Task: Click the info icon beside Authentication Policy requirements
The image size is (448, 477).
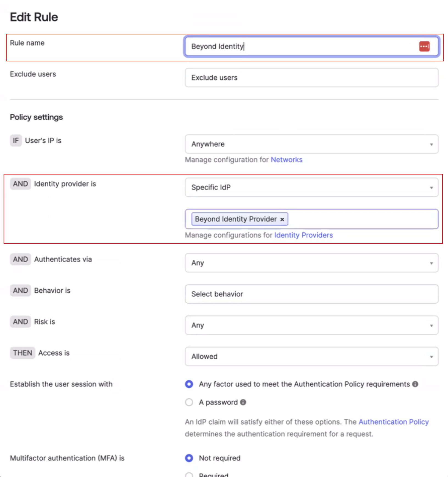Action: pos(415,384)
